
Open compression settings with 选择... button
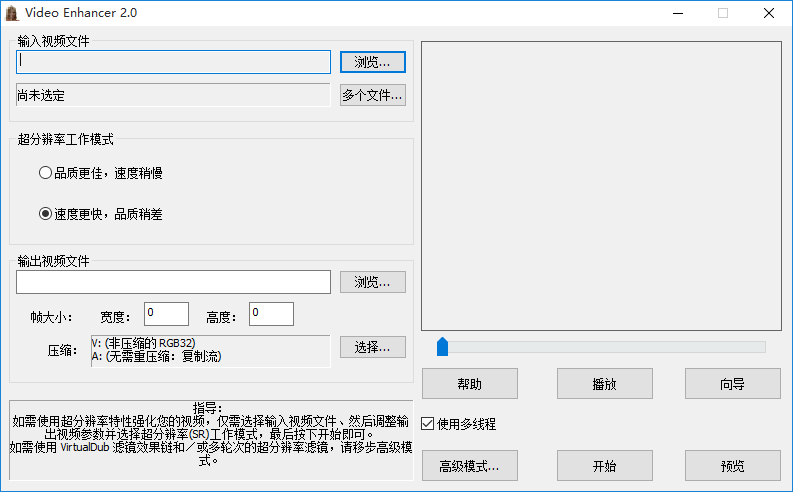373,347
